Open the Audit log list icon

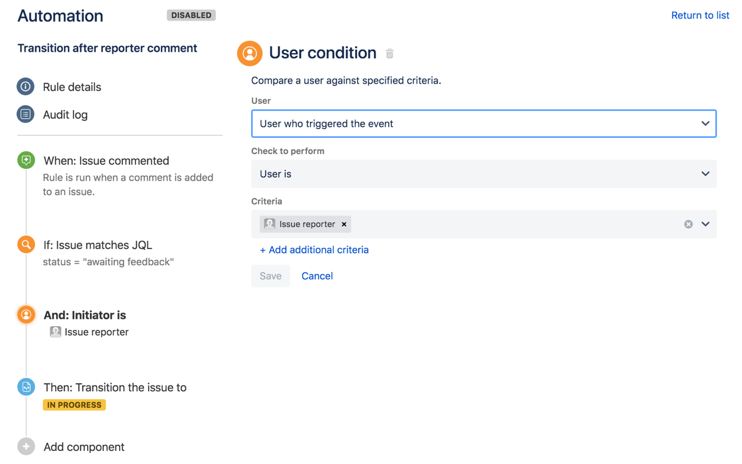(x=26, y=114)
